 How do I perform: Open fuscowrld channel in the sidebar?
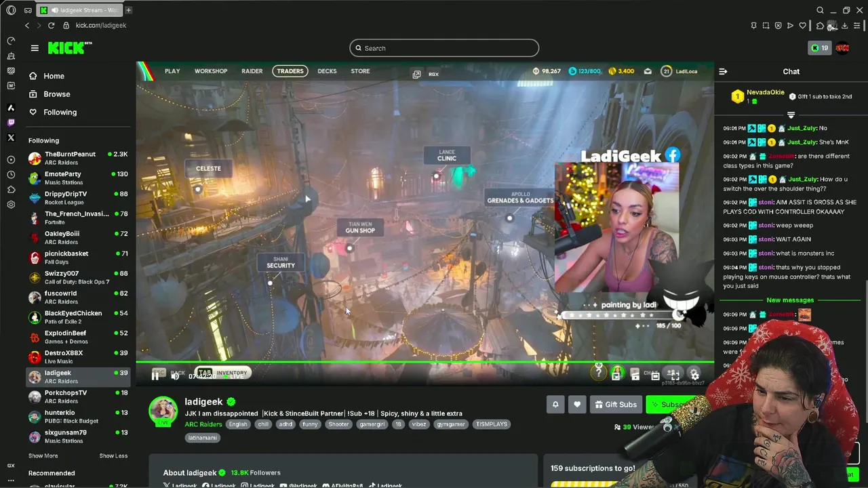[x=78, y=298]
